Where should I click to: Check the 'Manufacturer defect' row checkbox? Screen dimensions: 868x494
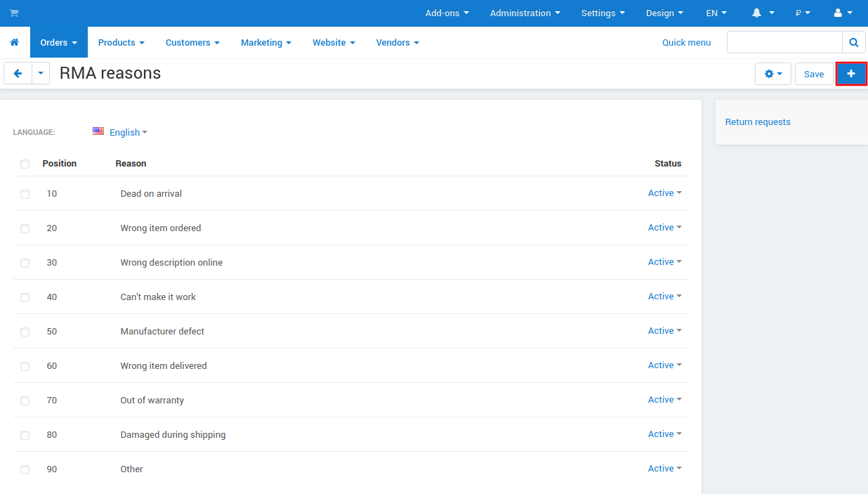pyautogui.click(x=25, y=332)
